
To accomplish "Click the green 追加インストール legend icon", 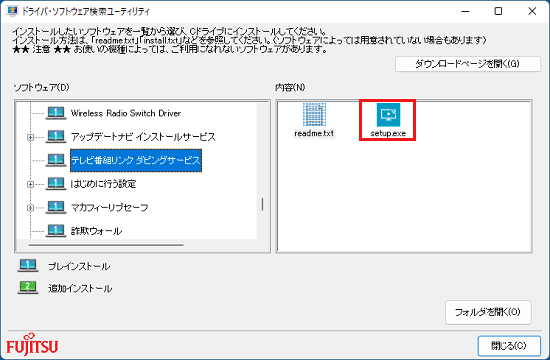I will [x=28, y=288].
